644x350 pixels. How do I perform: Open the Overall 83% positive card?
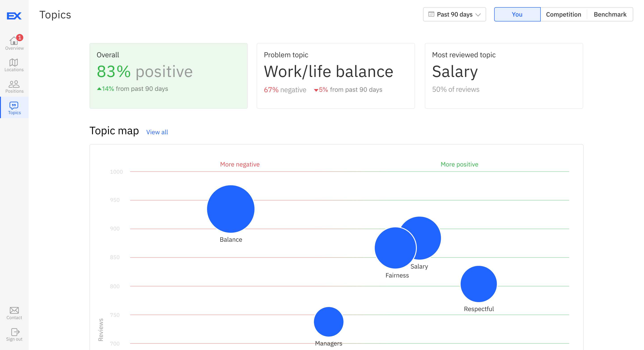point(169,76)
